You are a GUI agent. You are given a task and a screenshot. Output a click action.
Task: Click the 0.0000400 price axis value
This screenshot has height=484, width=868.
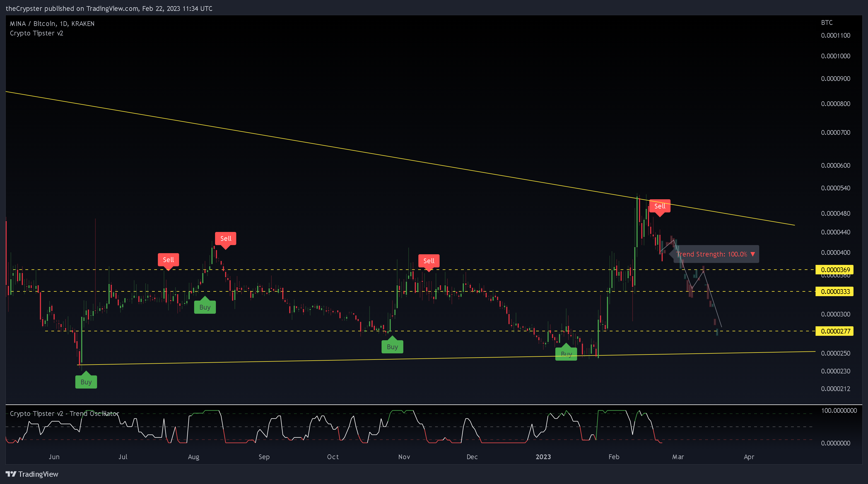pyautogui.click(x=835, y=253)
